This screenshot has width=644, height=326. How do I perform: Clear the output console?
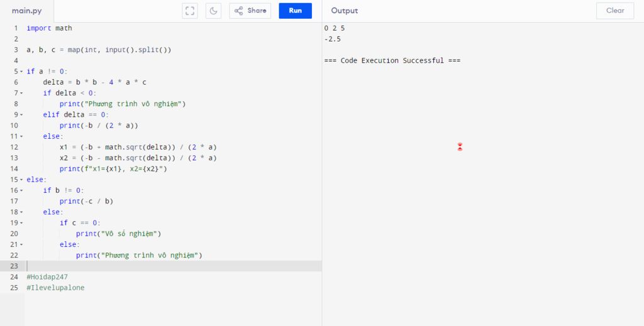(614, 11)
